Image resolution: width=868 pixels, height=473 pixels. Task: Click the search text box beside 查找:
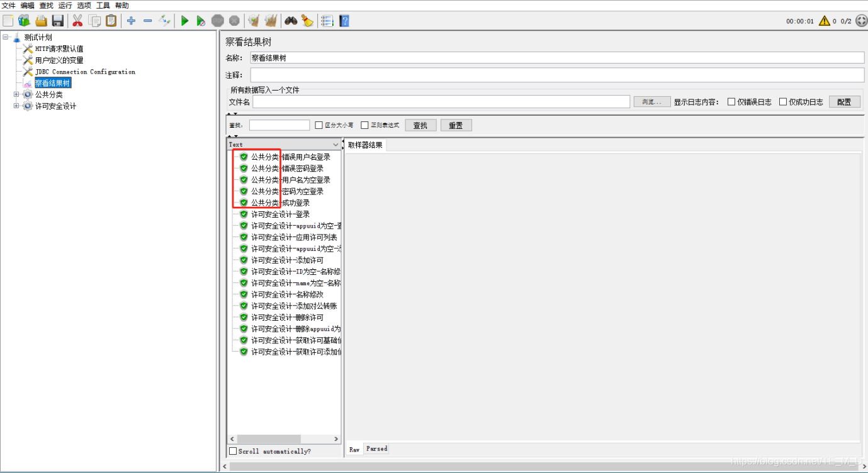[x=279, y=125]
